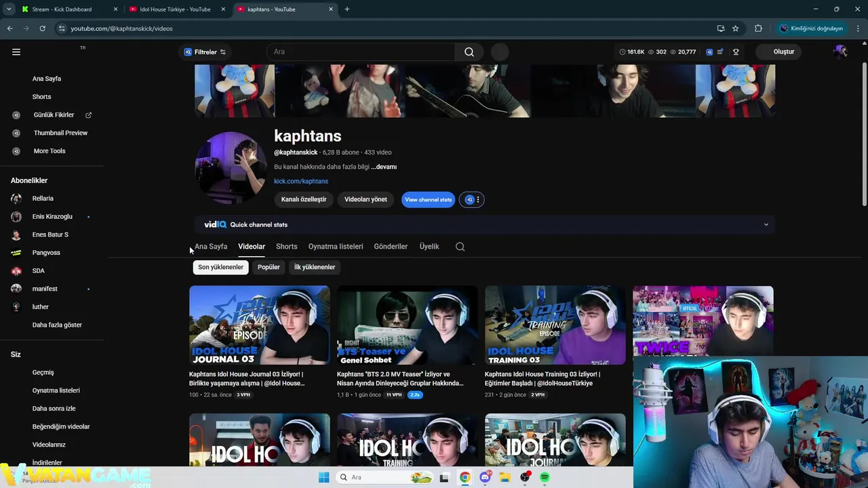Reload the page with the refresh icon
Image resolution: width=868 pixels, height=488 pixels.
coord(42,28)
